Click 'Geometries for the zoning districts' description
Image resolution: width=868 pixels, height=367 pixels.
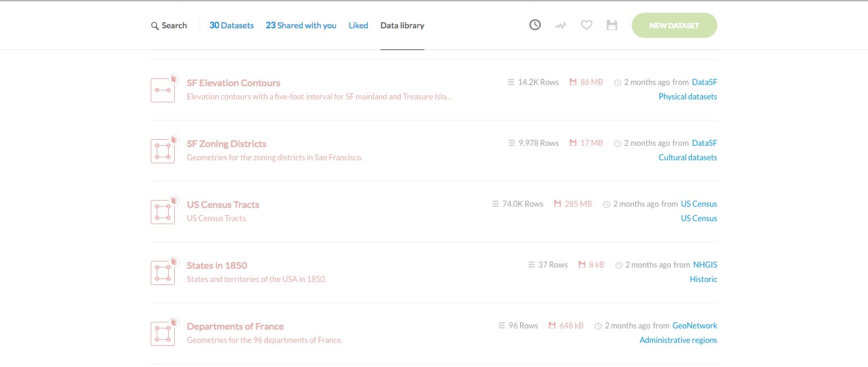point(275,157)
